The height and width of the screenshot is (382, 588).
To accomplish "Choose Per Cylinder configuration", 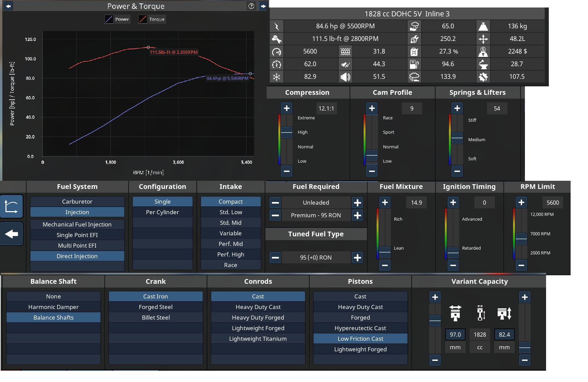I will 162,212.
